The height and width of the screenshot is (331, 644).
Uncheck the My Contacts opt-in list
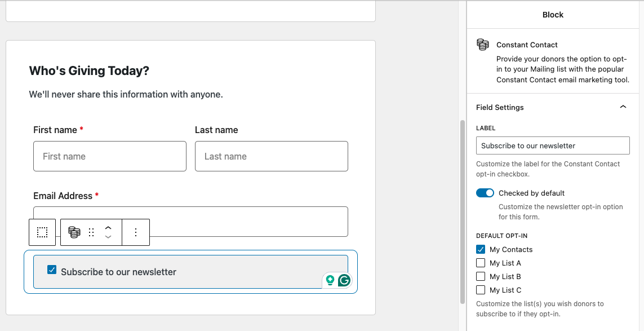point(481,249)
